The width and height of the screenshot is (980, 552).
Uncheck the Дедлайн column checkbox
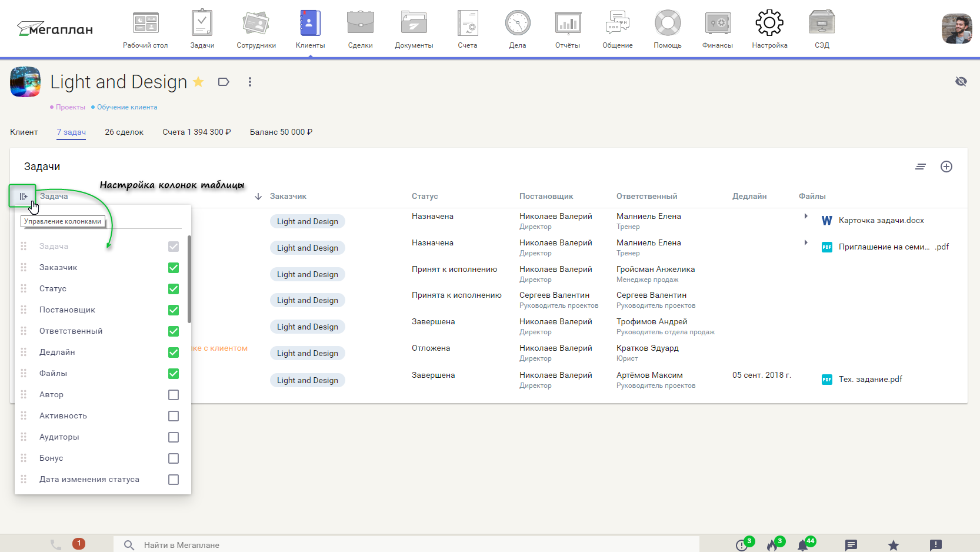(x=174, y=353)
